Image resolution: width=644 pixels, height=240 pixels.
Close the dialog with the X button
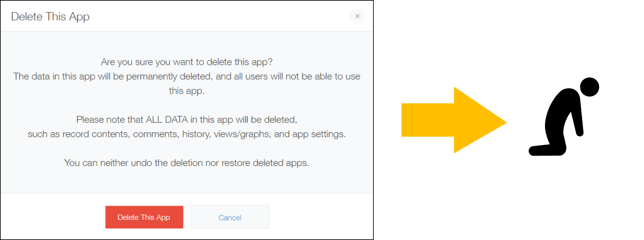pos(357,16)
